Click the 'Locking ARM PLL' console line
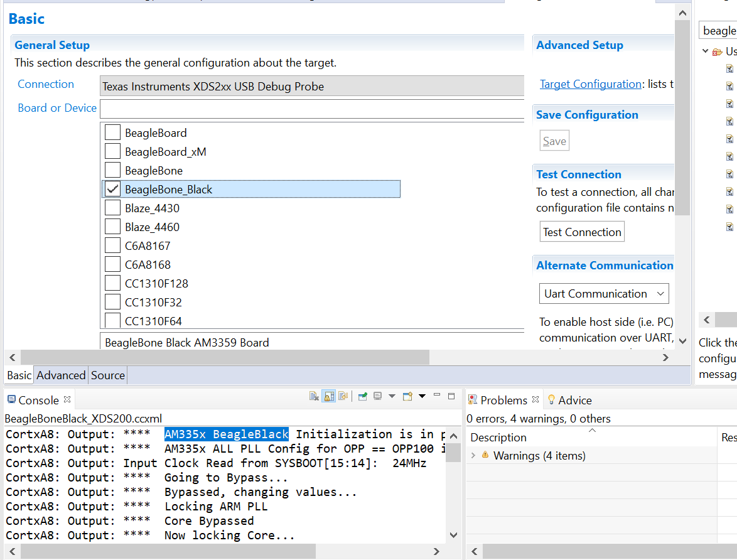The height and width of the screenshot is (560, 737). click(216, 507)
